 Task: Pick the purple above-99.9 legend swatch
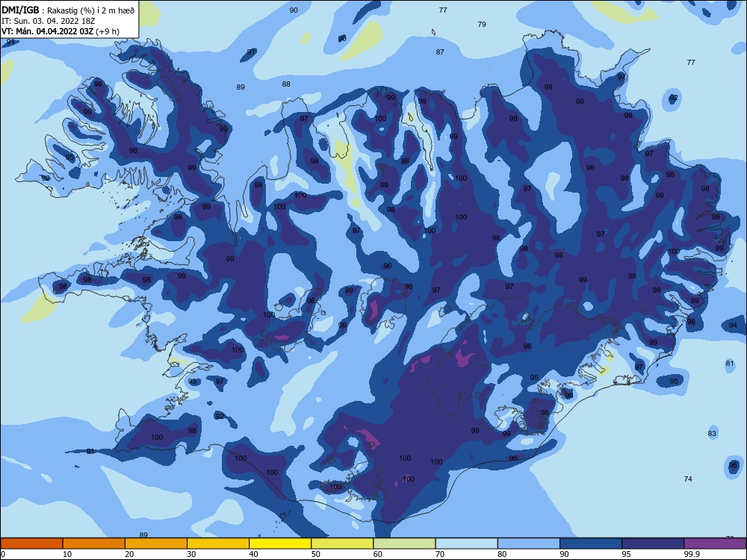point(715,544)
